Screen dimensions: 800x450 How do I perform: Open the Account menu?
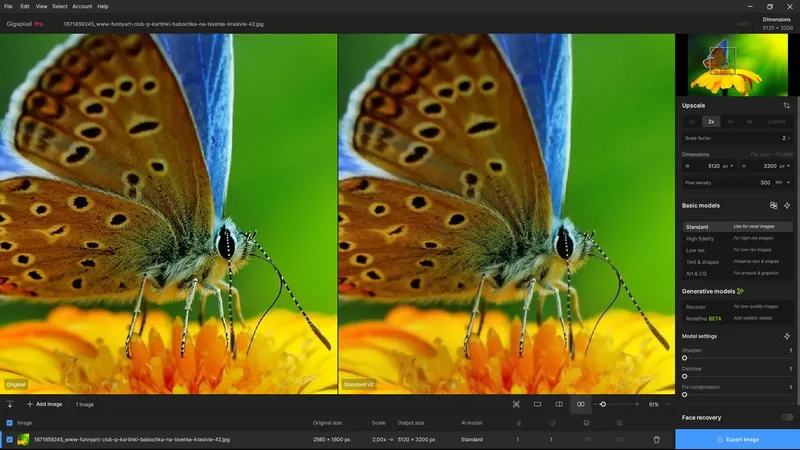tap(82, 7)
